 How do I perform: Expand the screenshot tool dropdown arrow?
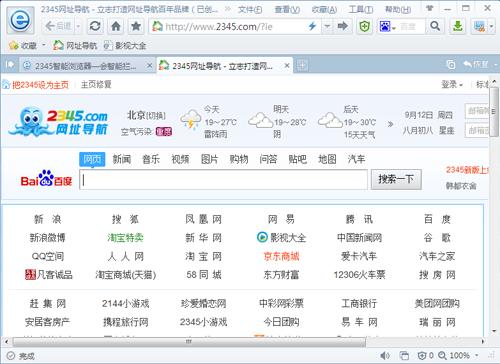pyautogui.click(x=491, y=26)
